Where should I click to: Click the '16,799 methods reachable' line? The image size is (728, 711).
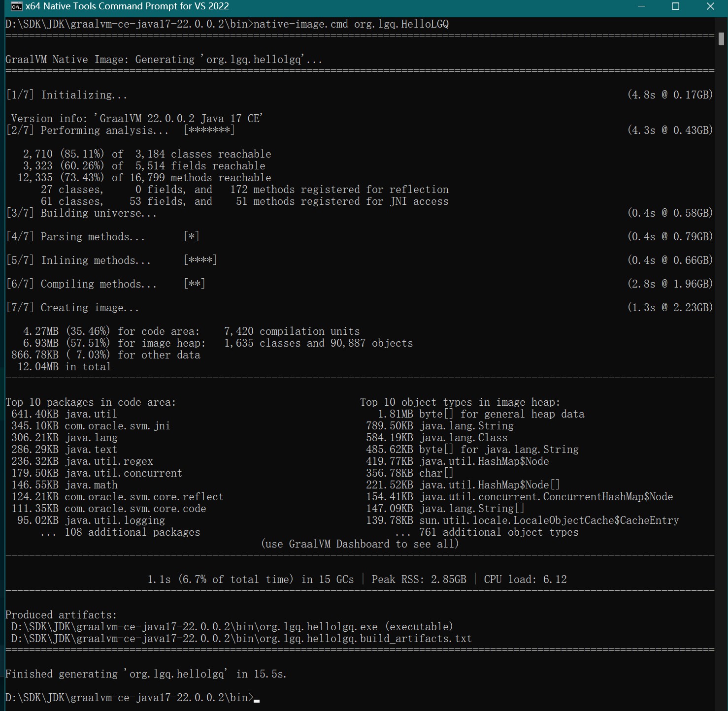click(x=144, y=178)
